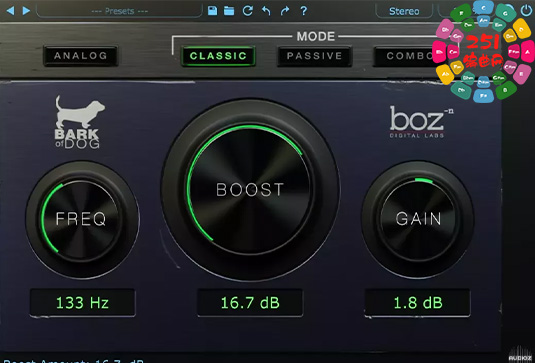Open help question mark

[303, 11]
